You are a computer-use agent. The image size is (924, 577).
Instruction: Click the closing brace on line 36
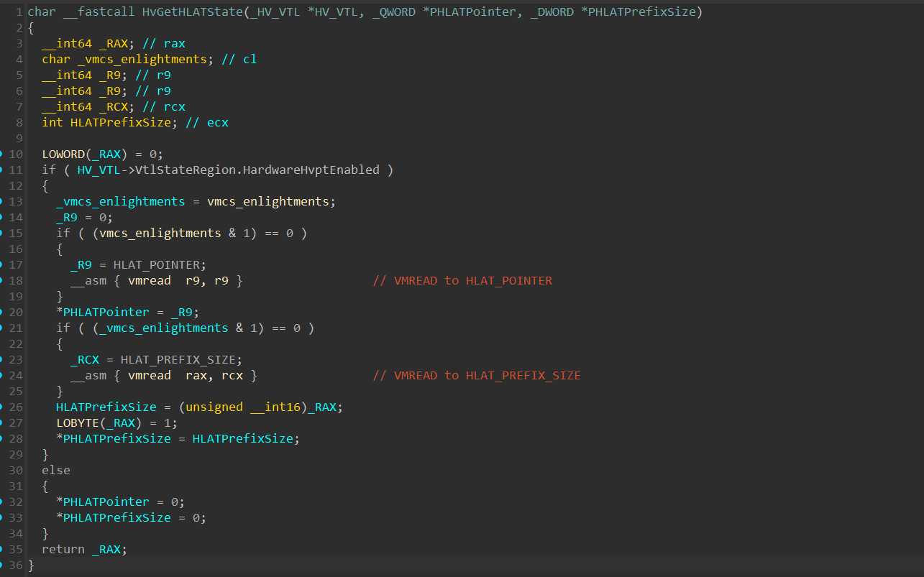pos(31,566)
